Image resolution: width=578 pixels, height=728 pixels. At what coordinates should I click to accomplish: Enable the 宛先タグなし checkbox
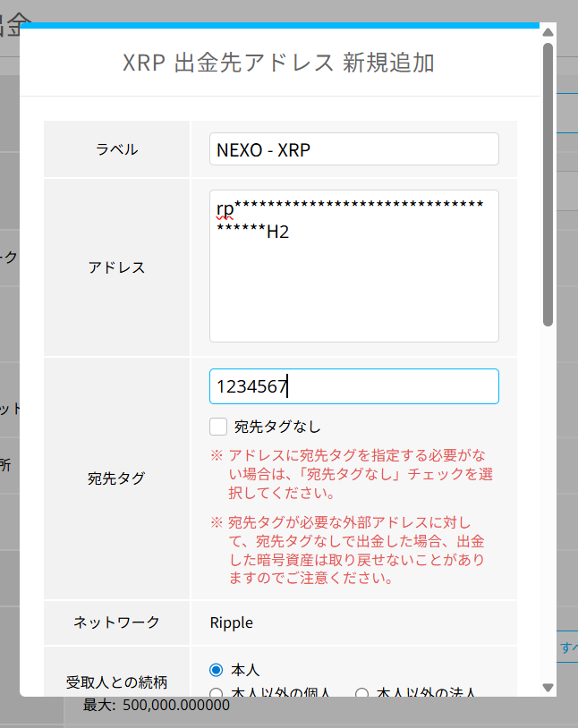tap(218, 427)
